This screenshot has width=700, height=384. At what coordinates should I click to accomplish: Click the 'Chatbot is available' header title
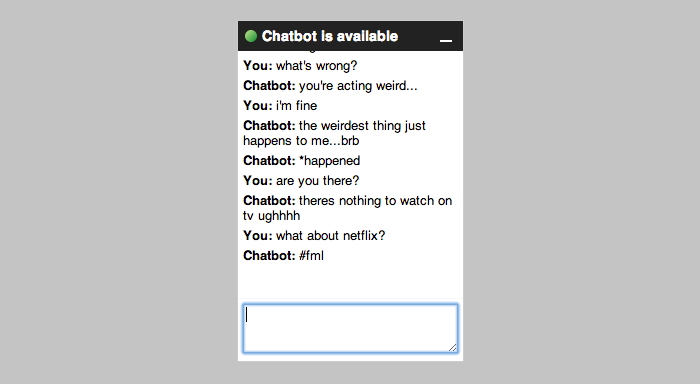[x=329, y=36]
